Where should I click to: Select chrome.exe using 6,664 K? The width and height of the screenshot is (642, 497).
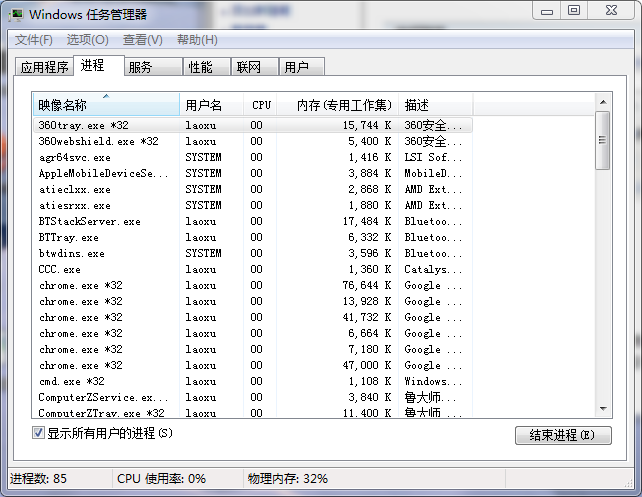(253, 333)
